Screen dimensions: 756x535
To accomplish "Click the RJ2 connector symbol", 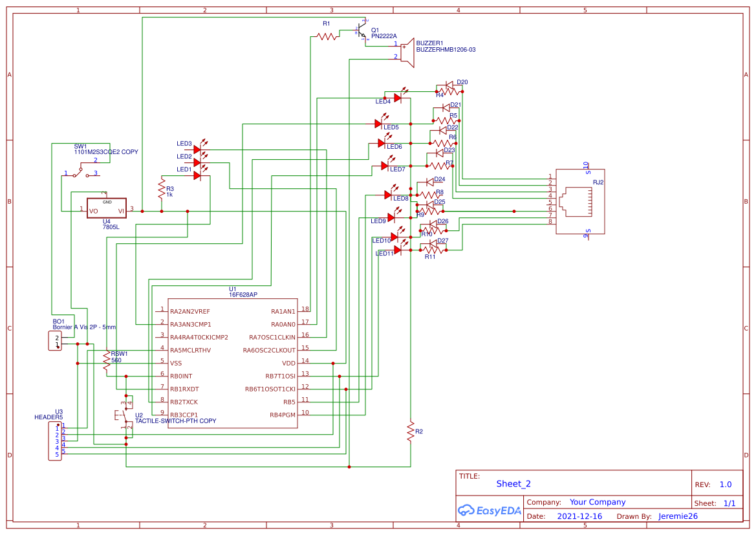I will [580, 201].
